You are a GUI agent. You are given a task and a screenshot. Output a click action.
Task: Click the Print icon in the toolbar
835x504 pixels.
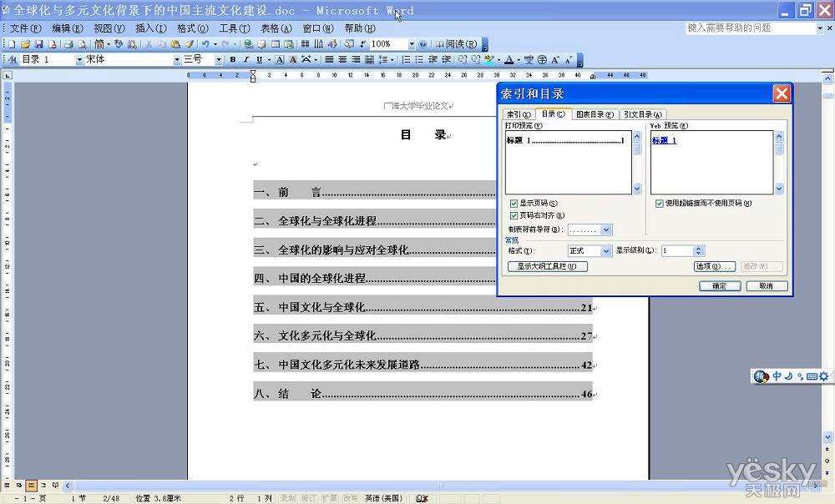(x=68, y=43)
